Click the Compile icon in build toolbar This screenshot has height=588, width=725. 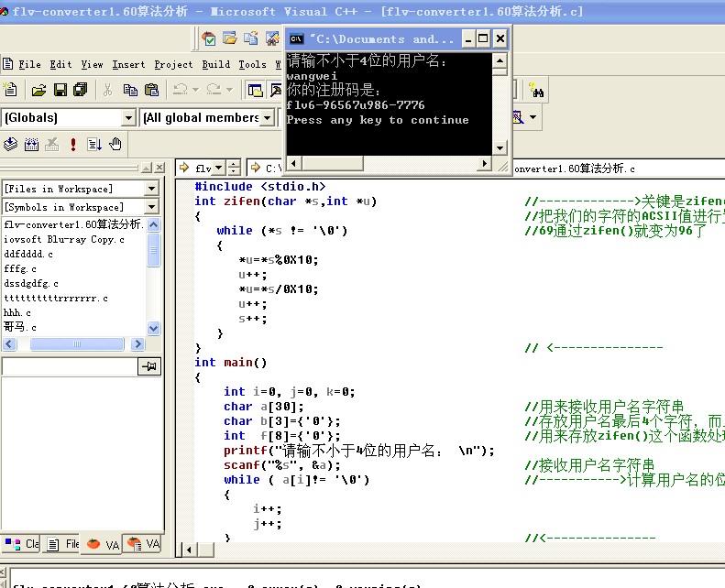coord(11,144)
